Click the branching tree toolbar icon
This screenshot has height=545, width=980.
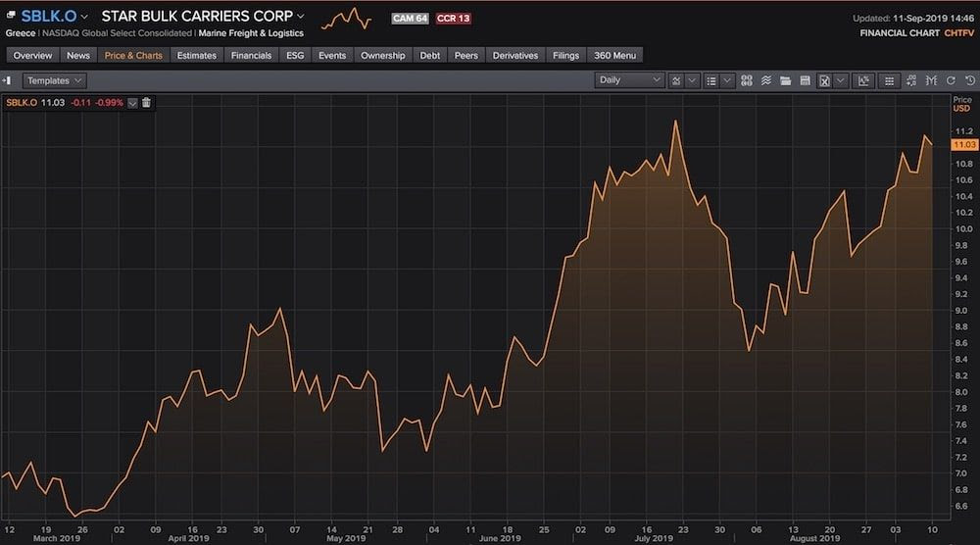click(x=931, y=80)
